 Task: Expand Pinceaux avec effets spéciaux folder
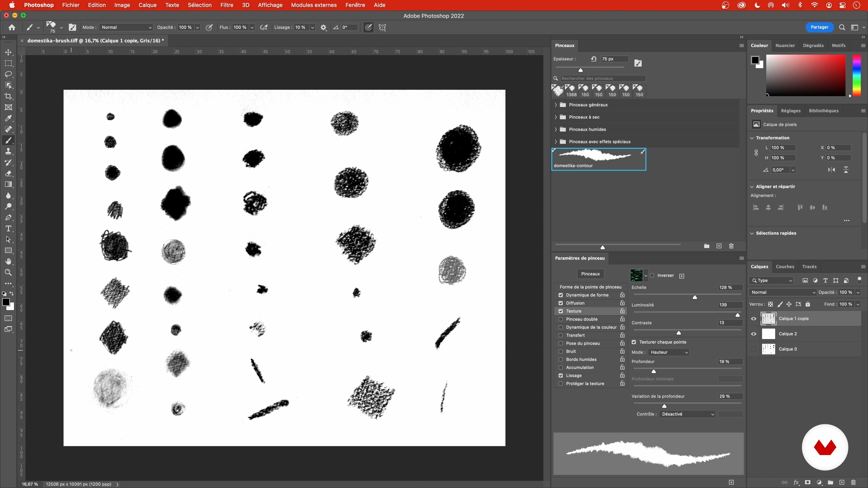click(556, 142)
